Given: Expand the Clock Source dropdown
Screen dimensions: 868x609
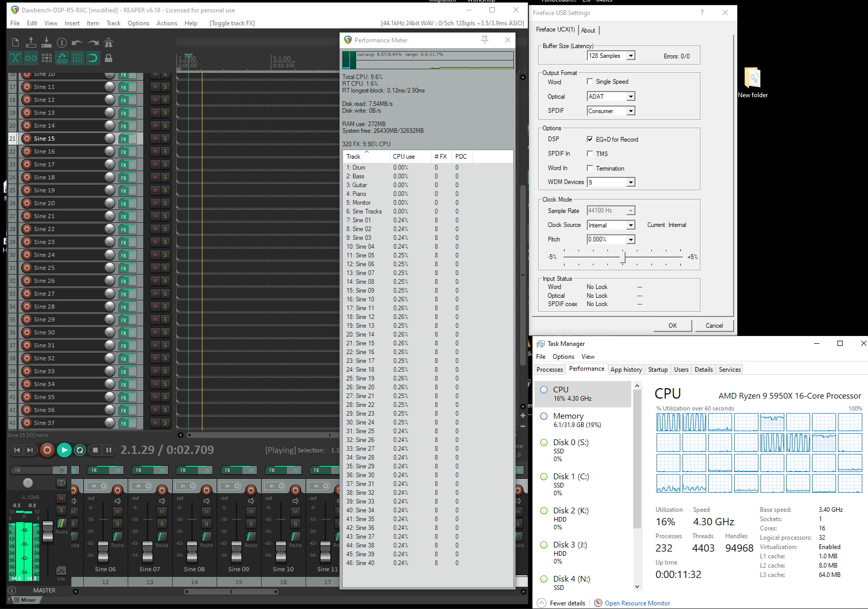Looking at the screenshot, I should [631, 225].
